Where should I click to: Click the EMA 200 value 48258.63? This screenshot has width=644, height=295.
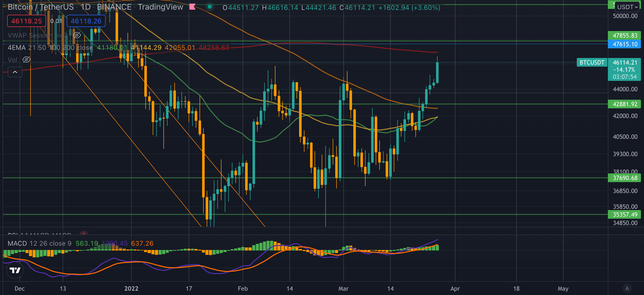[214, 48]
